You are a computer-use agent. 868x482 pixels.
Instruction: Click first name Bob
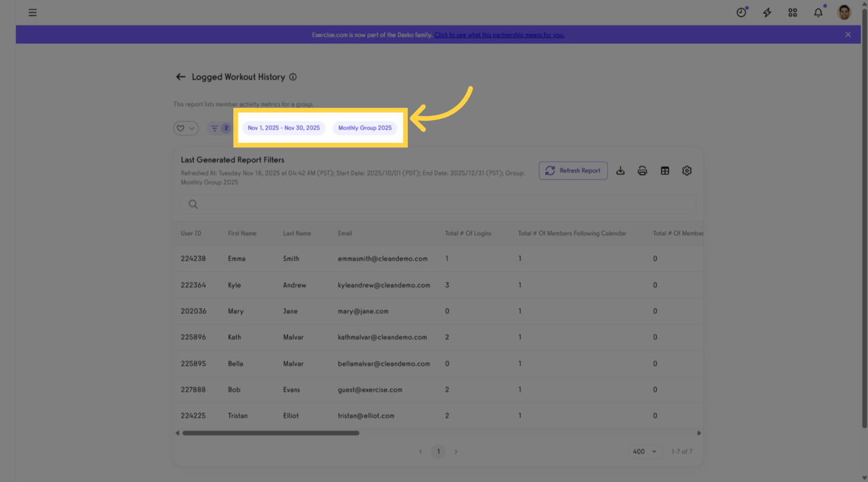coord(234,390)
